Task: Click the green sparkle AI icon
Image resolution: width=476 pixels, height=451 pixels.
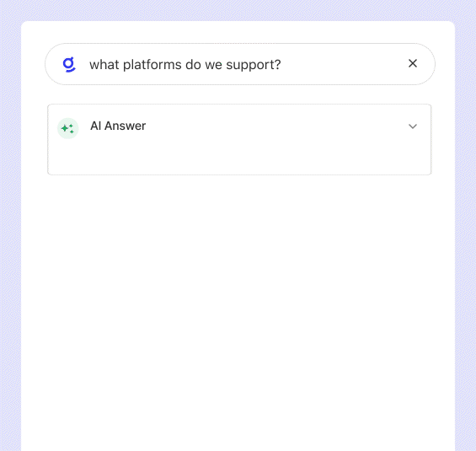Action: [x=68, y=128]
